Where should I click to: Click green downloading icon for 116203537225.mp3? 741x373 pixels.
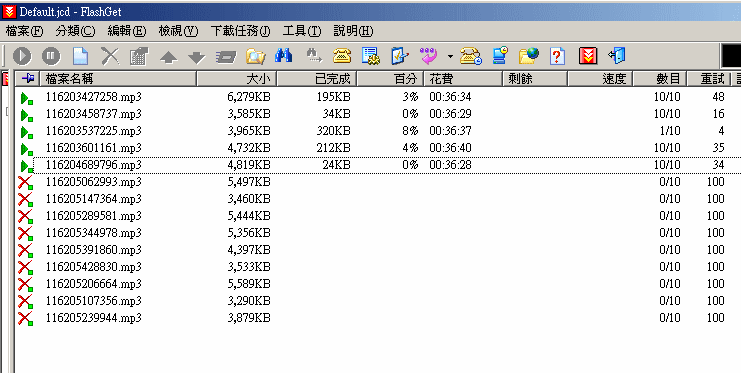(27, 132)
